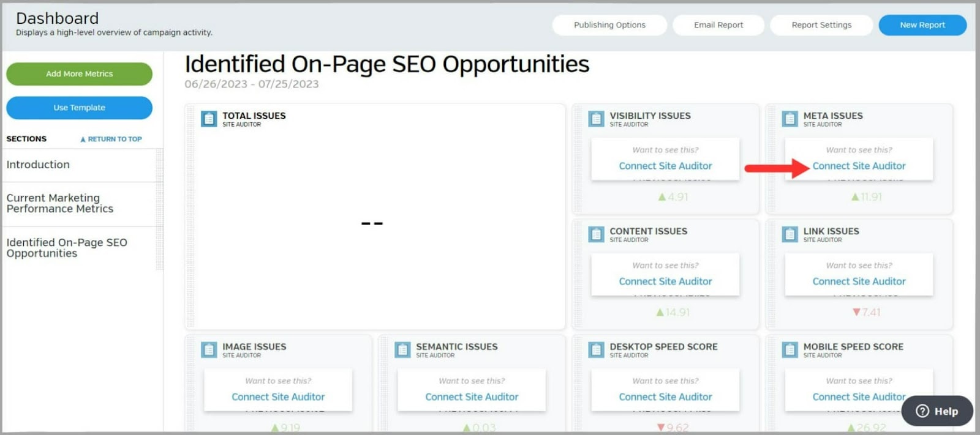Open Publishing Options
The image size is (980, 435).
pyautogui.click(x=609, y=25)
